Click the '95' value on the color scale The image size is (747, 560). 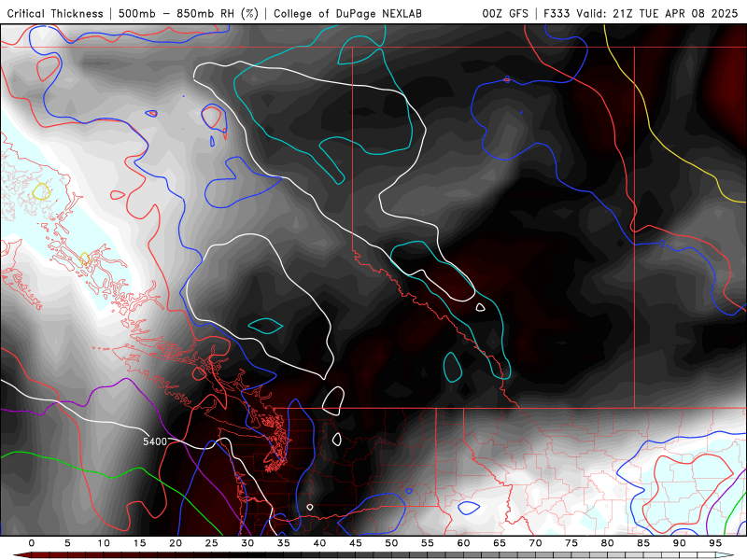(715, 543)
